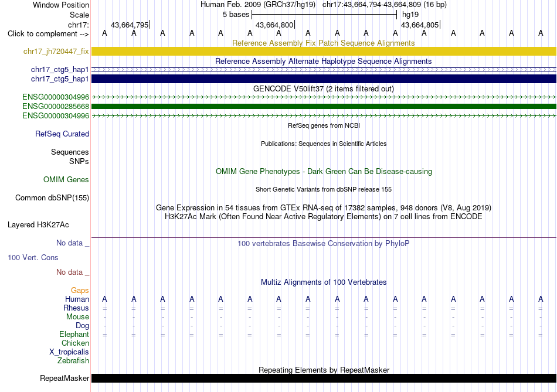Select the Mouse species row label
Screen dimensions: 557x392
click(x=77, y=317)
